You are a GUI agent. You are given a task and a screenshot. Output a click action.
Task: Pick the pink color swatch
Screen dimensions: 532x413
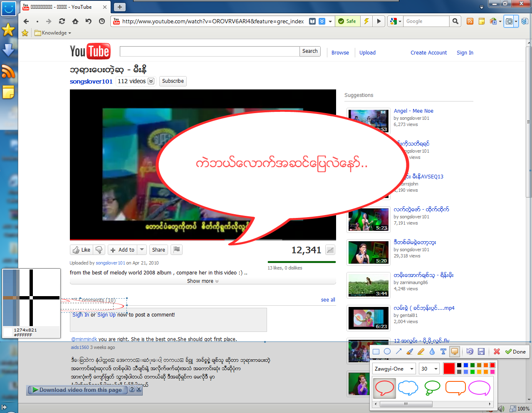[x=492, y=372]
